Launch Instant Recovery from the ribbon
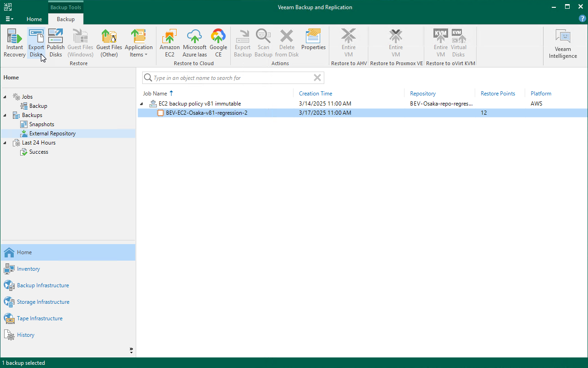This screenshot has width=588, height=368. 15,43
